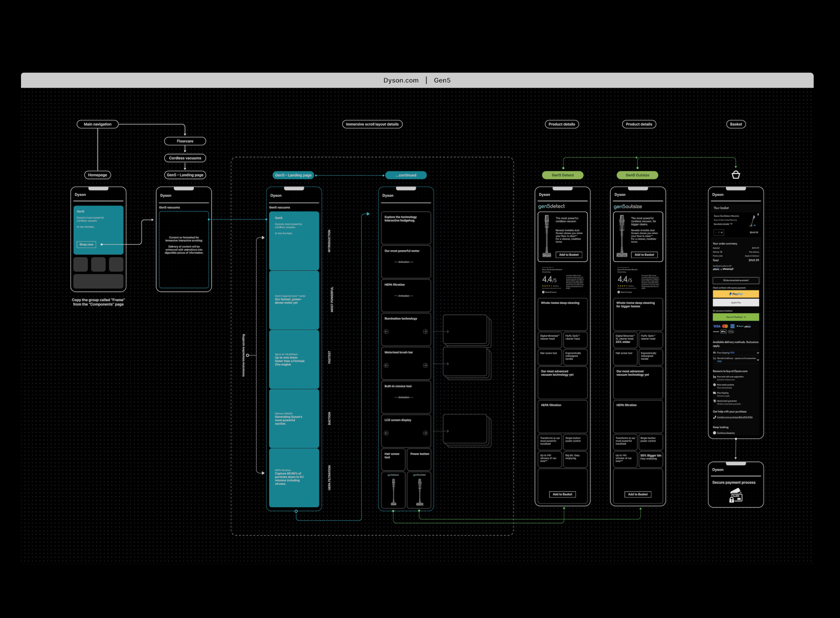
Task: Click the Mastercard payment logo
Action: click(725, 326)
